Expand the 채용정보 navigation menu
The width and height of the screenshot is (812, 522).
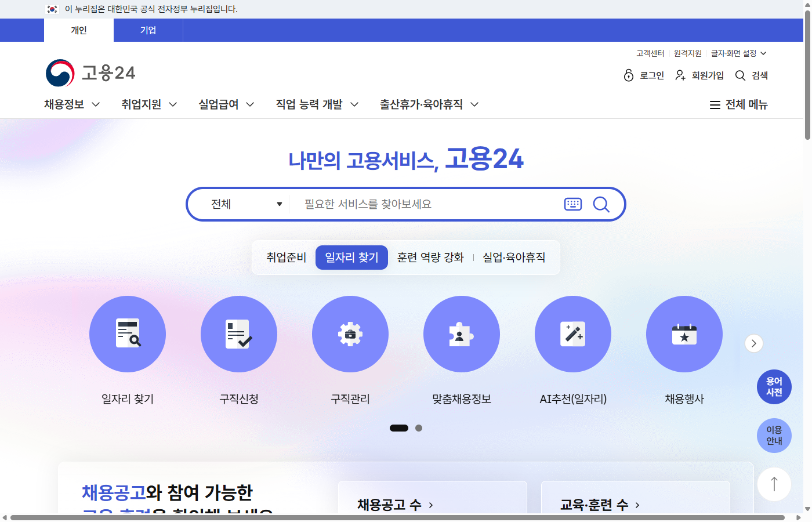[71, 104]
